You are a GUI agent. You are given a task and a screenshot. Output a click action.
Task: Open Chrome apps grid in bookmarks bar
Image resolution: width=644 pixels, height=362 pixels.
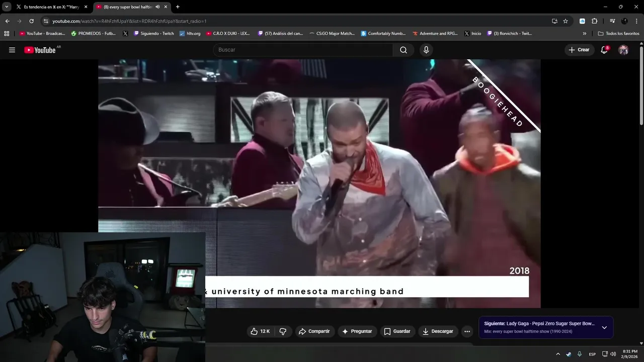point(7,34)
